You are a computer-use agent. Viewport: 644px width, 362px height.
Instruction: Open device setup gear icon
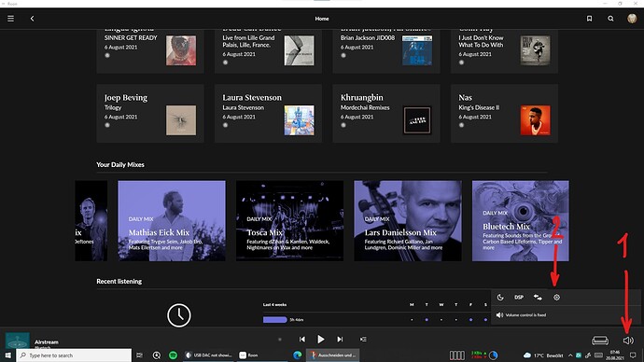(x=556, y=298)
